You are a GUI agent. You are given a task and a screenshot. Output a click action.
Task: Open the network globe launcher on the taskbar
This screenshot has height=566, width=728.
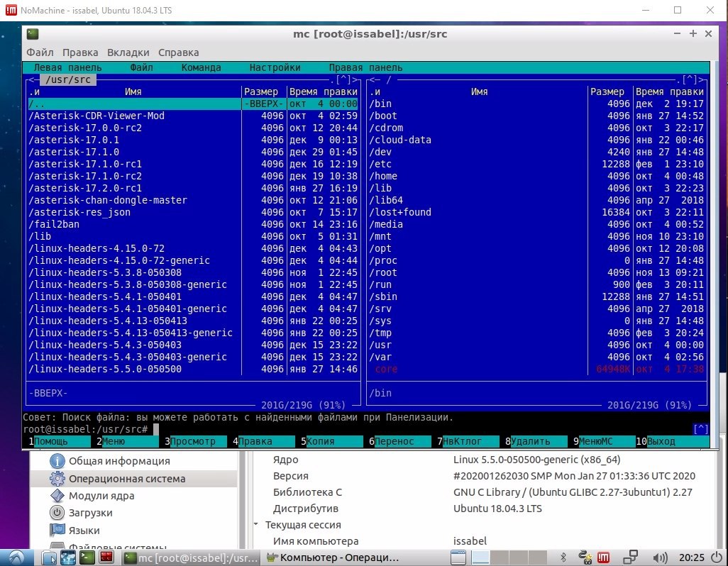[x=68, y=557]
